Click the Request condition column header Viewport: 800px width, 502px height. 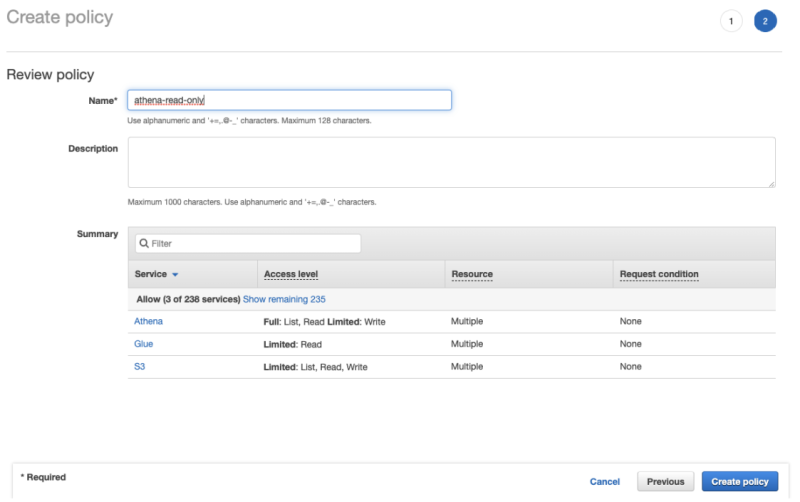click(659, 274)
